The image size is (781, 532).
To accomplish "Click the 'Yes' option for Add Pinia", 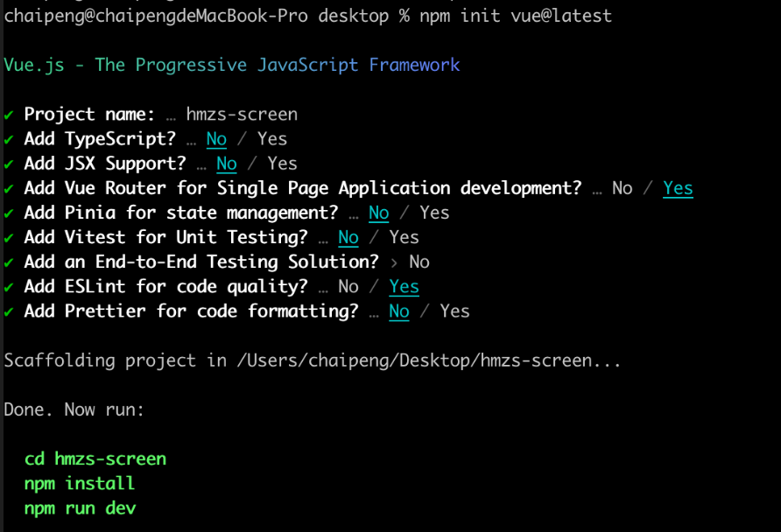I will pyautogui.click(x=434, y=213).
